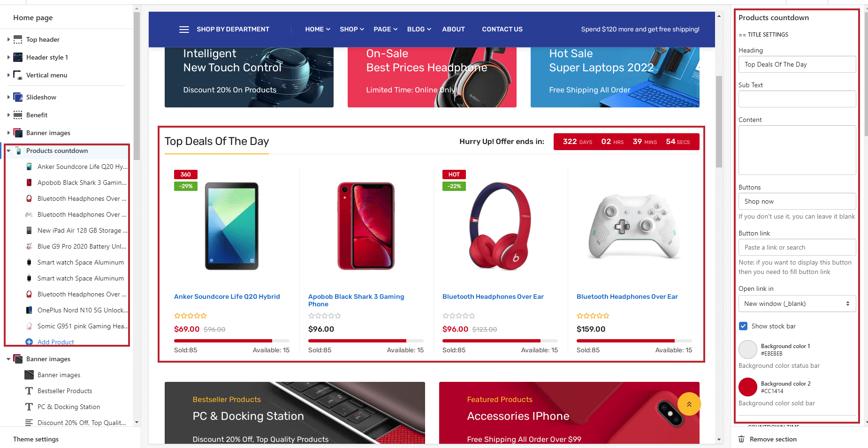The width and height of the screenshot is (868, 448).
Task: Click Background color 2 red swatch
Action: pyautogui.click(x=748, y=387)
